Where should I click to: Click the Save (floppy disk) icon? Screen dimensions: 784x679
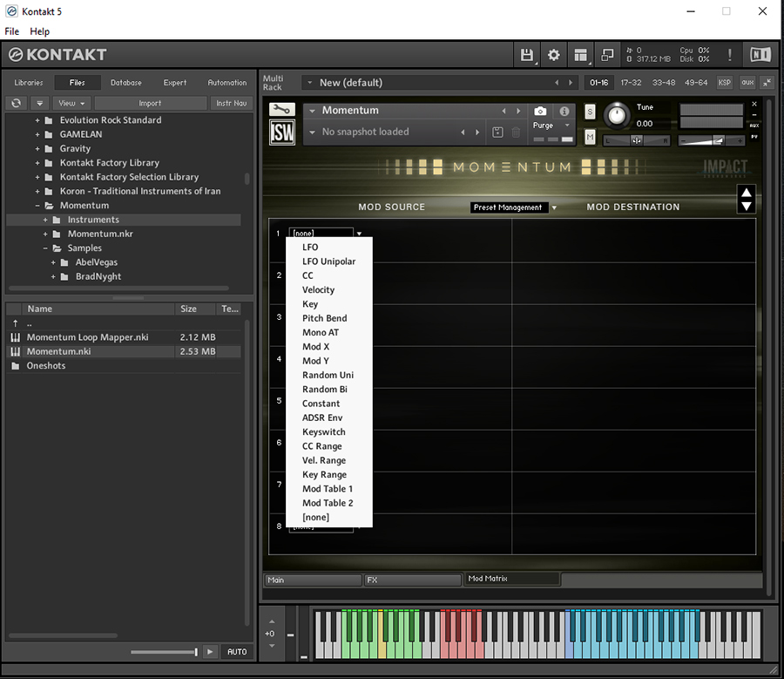click(526, 55)
